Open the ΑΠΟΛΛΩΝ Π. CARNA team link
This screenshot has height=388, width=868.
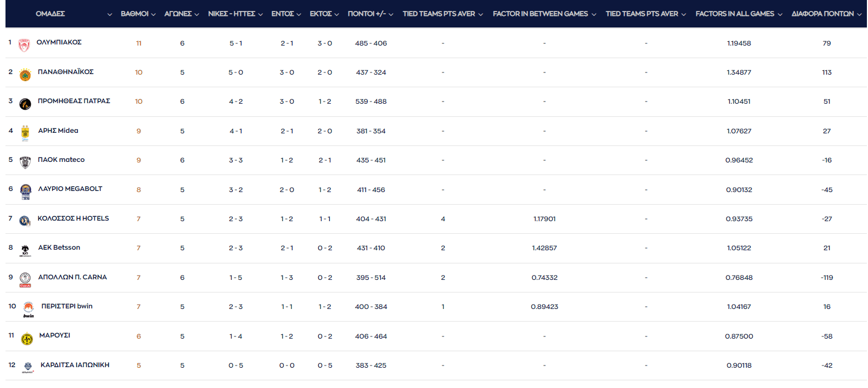[72, 277]
